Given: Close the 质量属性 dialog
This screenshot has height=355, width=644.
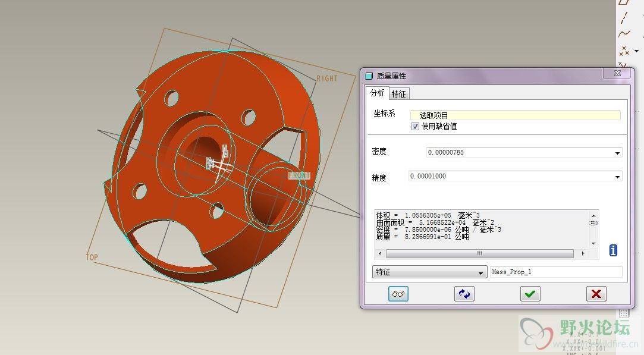Looking at the screenshot, I should 616,73.
